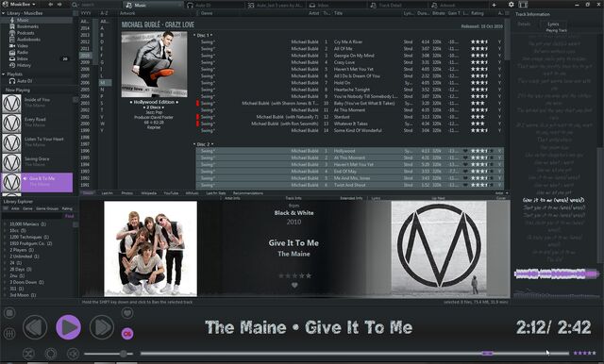The image size is (604, 364).
Task: Click the purple Play button
Action: tap(69, 327)
